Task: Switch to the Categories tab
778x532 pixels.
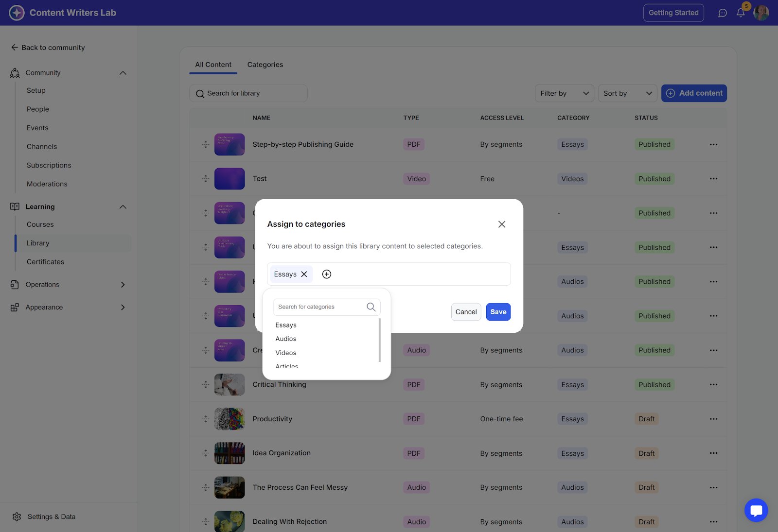Action: coord(265,65)
